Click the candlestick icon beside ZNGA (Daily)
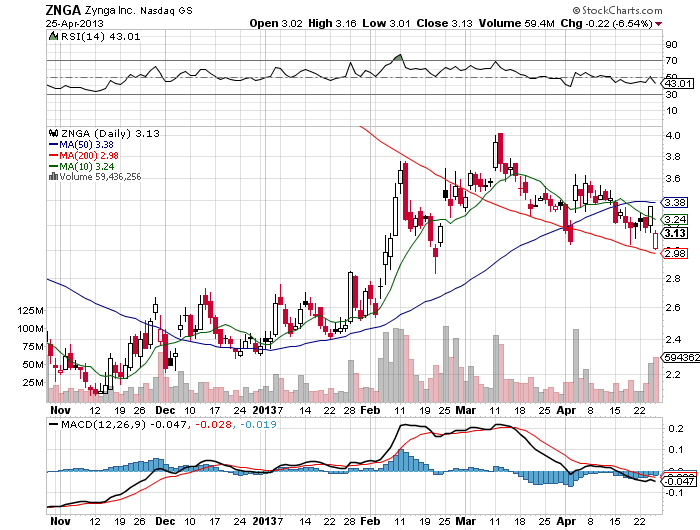 click(54, 133)
